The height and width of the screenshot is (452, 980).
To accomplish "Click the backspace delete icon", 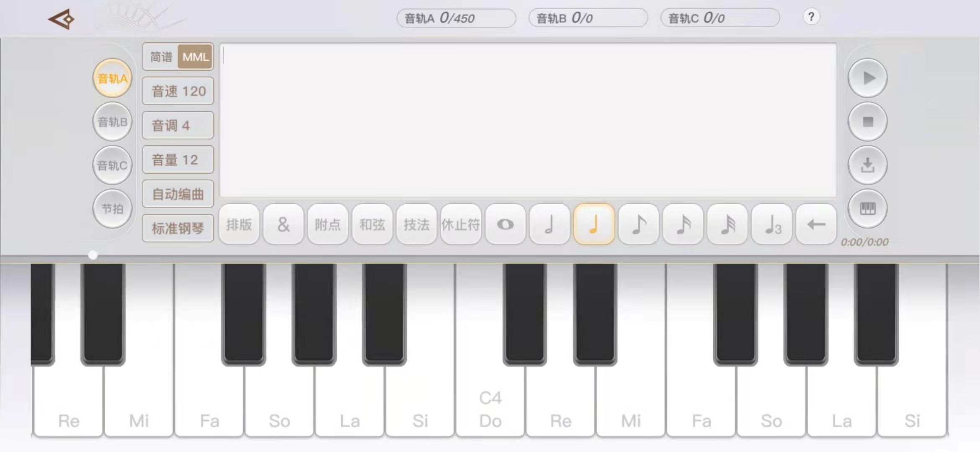I will [816, 225].
